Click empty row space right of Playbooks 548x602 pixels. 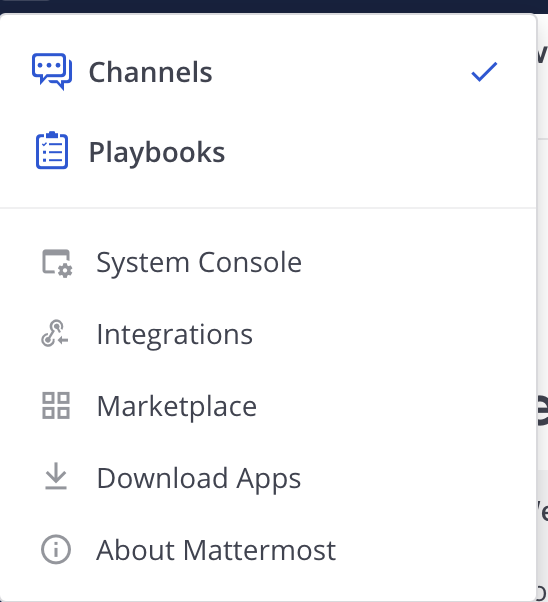click(x=380, y=152)
